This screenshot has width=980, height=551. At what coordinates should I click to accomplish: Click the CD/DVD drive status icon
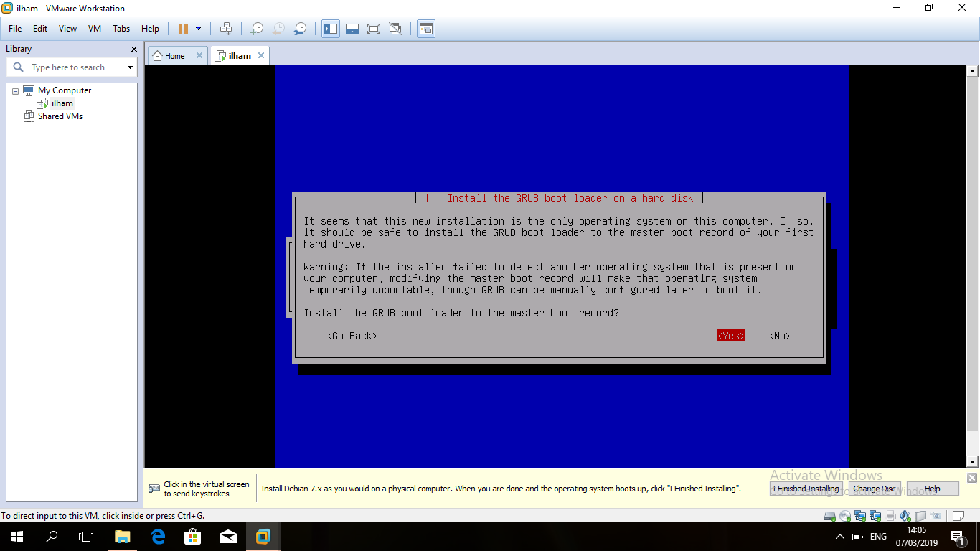pyautogui.click(x=845, y=515)
